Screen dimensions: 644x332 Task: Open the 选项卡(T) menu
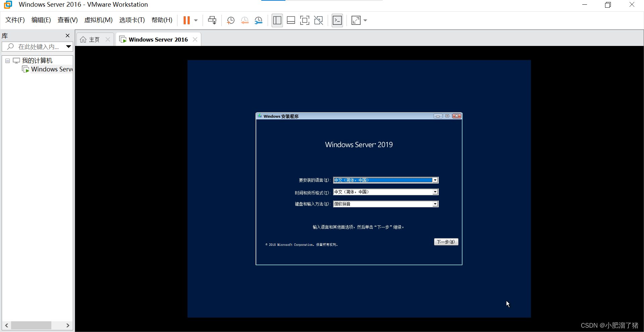point(132,20)
